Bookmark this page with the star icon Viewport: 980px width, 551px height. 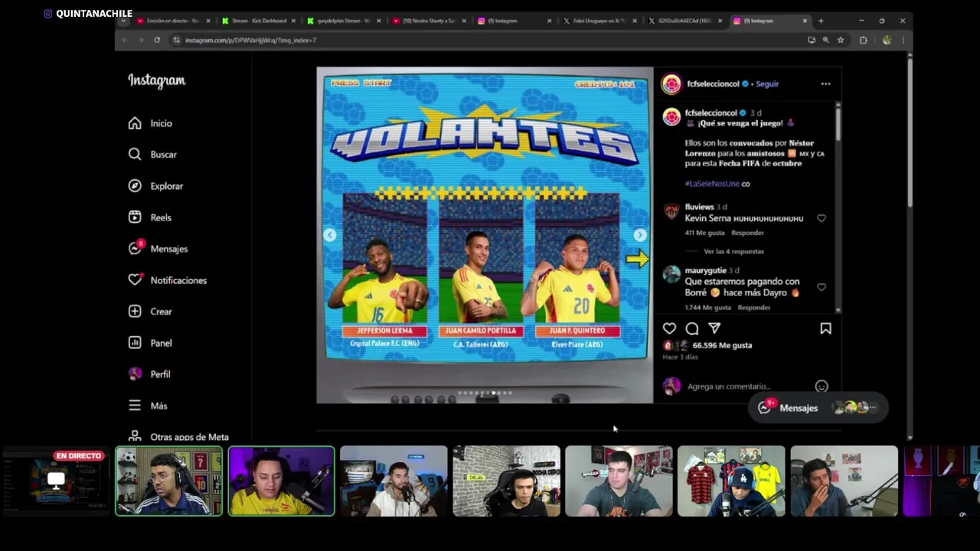841,40
